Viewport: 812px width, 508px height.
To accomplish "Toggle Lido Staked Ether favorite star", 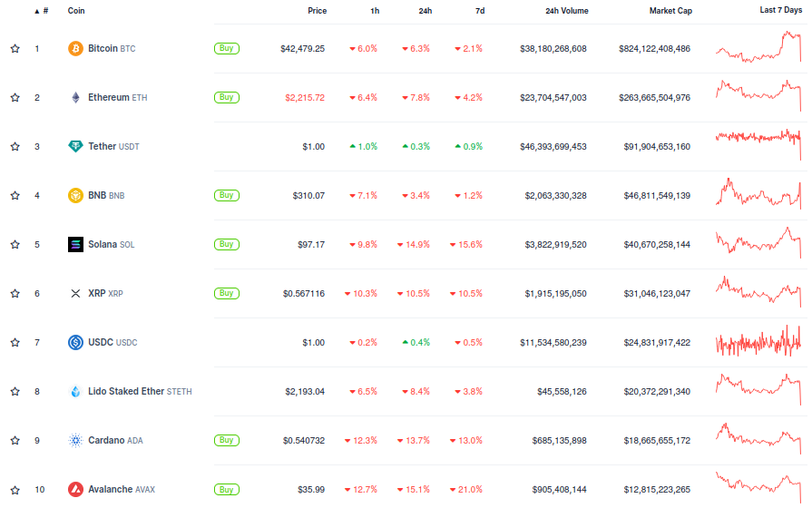I will (x=15, y=392).
